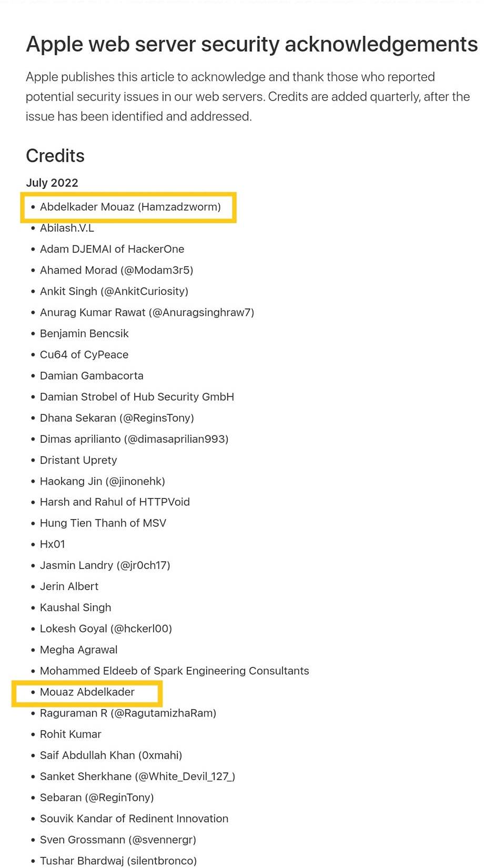
Task: Click the 'Abilash.V.L' list entry
Action: (x=67, y=228)
